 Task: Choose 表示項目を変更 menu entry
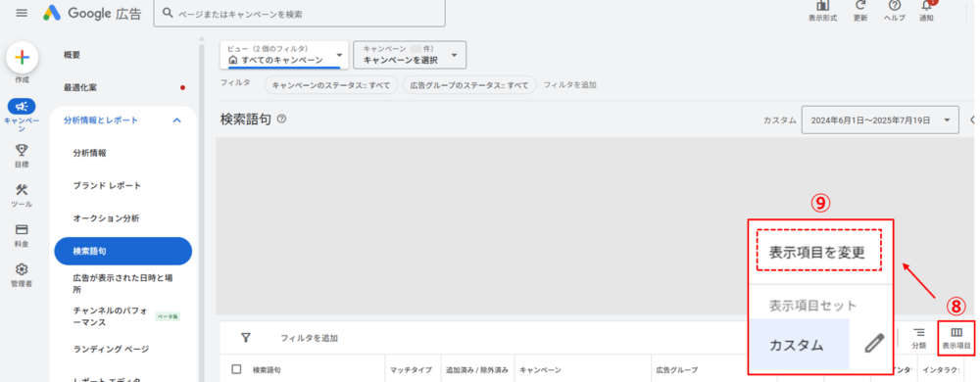click(818, 252)
